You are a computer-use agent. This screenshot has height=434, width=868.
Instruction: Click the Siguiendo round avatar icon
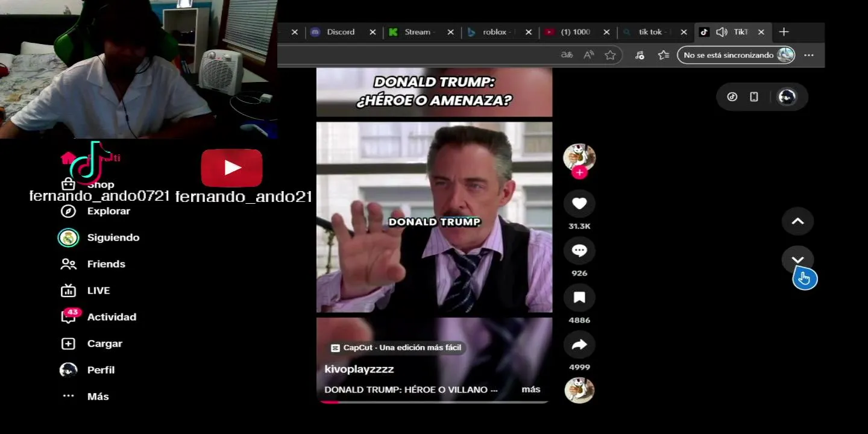(68, 237)
